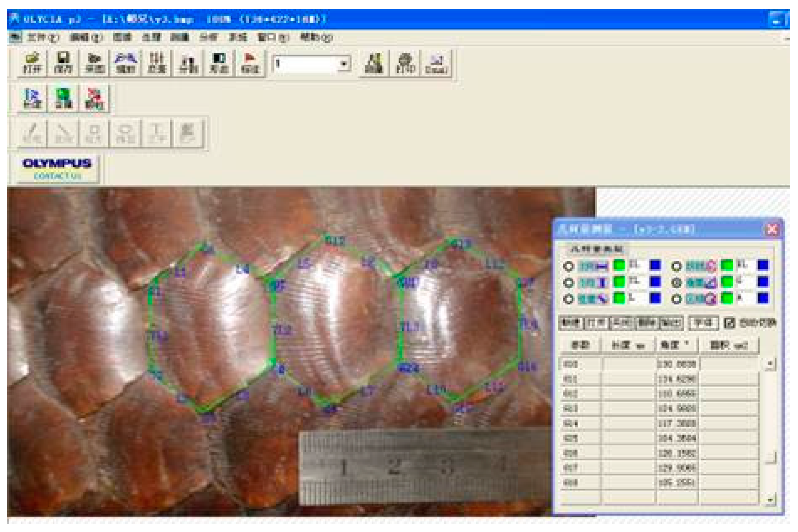Click the print (打印) toolbar icon
The image size is (798, 532).
pos(404,63)
